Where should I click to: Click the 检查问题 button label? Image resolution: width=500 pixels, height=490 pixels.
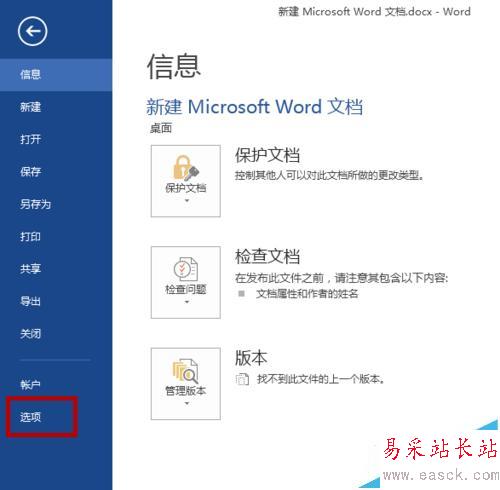(x=186, y=290)
